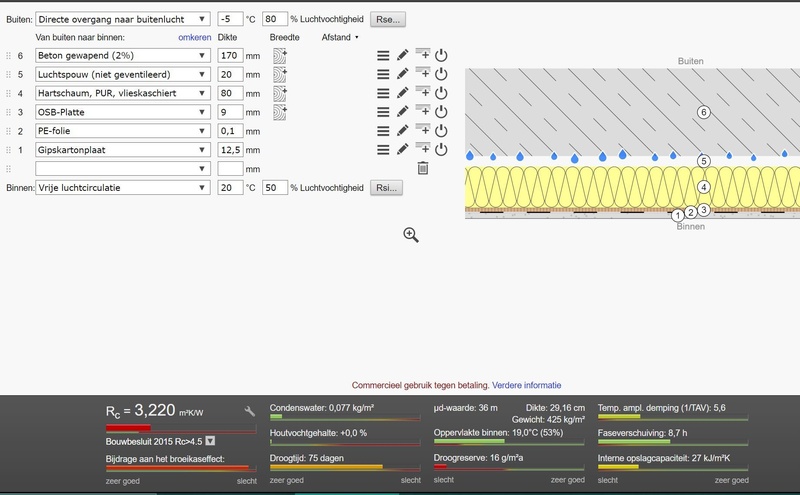Open hamburger menu for Gipskartonplaat row
This screenshot has width=800, height=495.
(383, 150)
